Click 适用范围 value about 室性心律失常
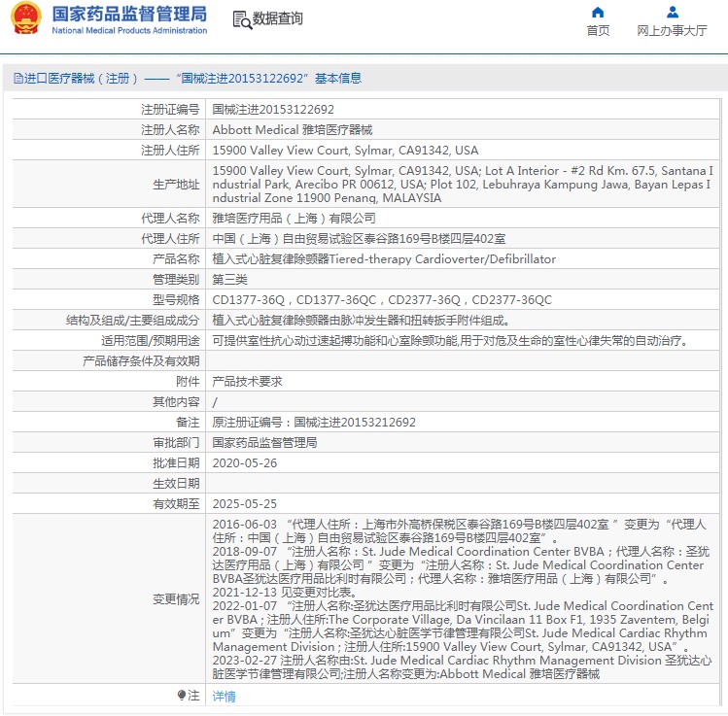Screen dimensions: 728x716 pos(451,341)
